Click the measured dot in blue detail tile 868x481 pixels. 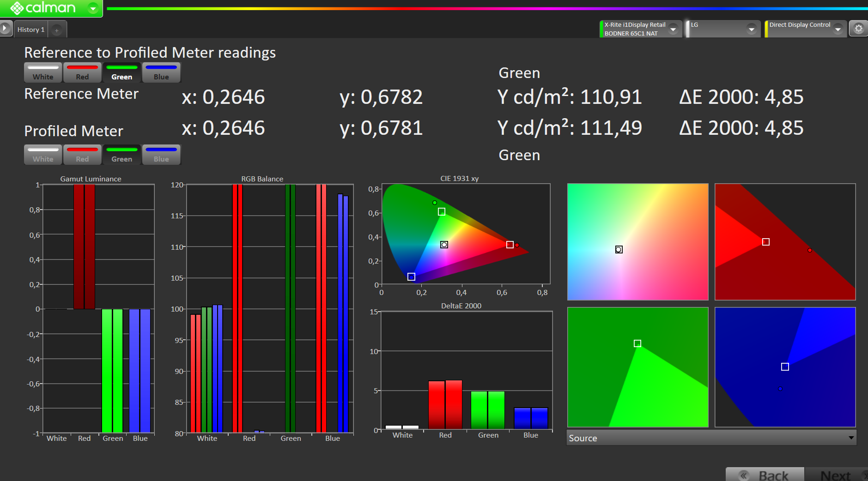tap(780, 389)
